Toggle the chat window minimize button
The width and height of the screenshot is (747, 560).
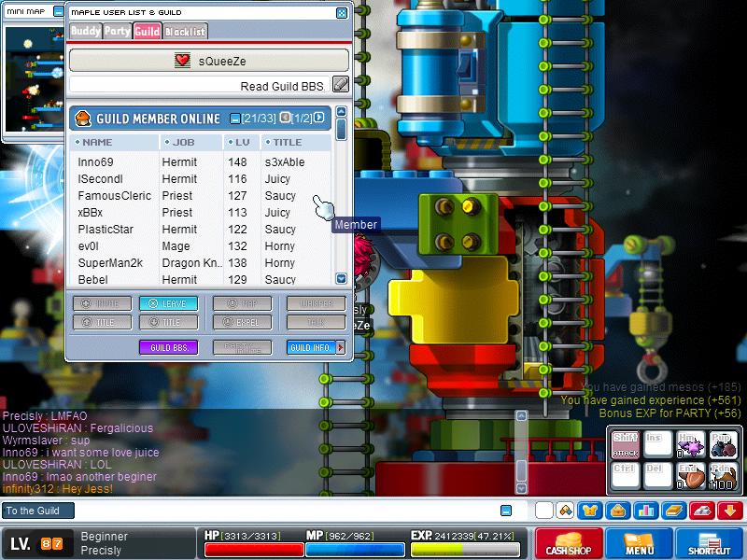point(506,511)
